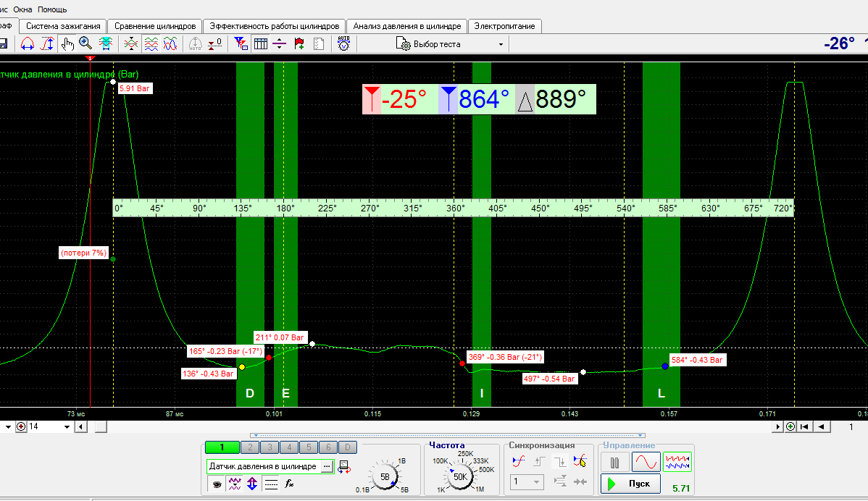Select channel 1 button
This screenshot has height=501, width=868.
222,447
